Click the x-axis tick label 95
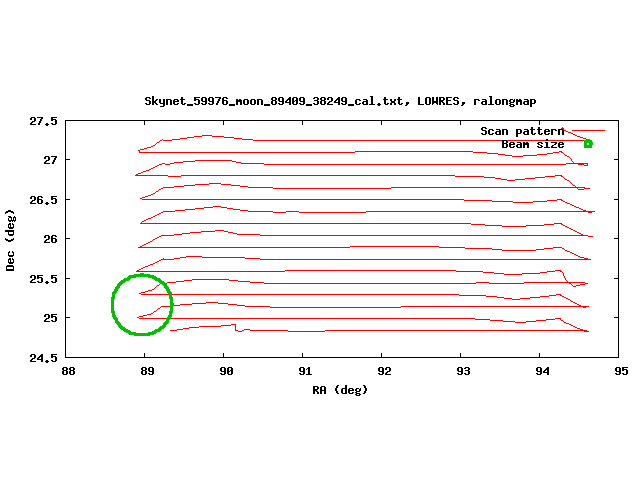The image size is (640, 480). [622, 371]
